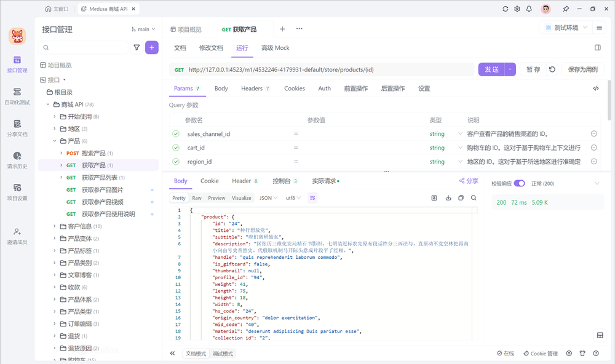Open the 自动化测试 sidebar panel

click(x=17, y=95)
